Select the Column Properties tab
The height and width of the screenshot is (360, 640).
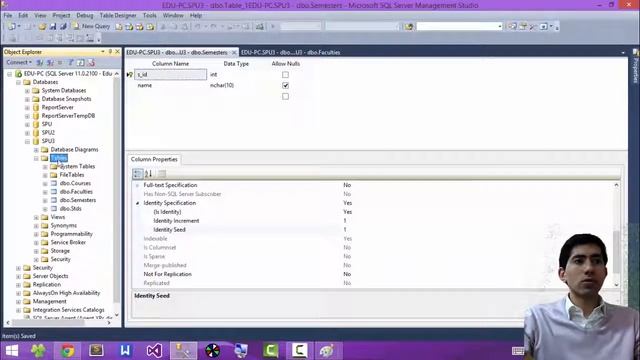[154, 159]
